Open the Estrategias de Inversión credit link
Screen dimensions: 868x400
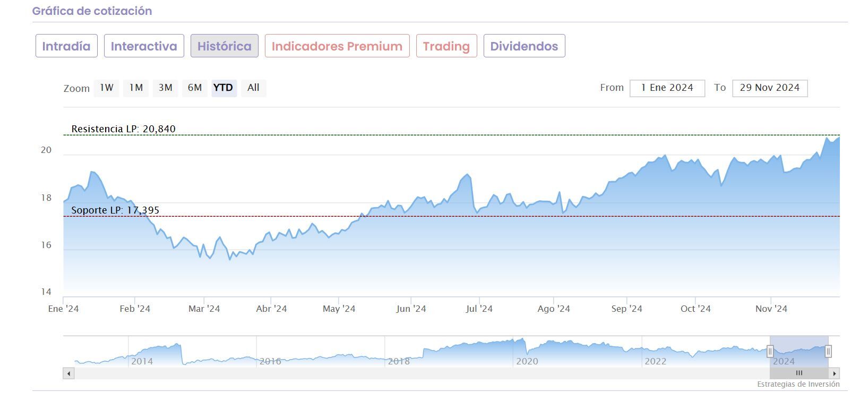pyautogui.click(x=798, y=384)
